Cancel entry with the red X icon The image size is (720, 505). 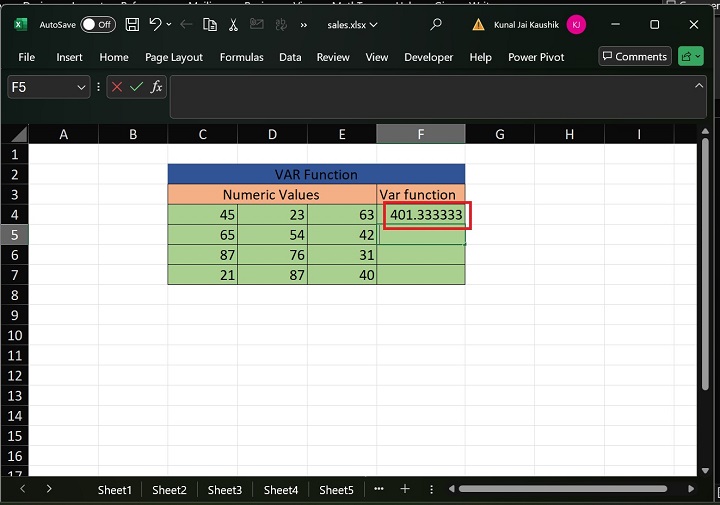pyautogui.click(x=117, y=87)
